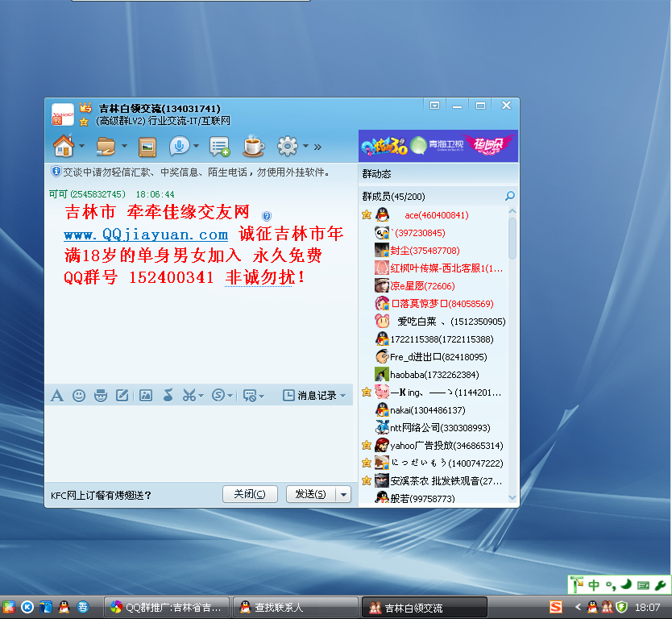Open the group home page icon
Viewport: 672px width, 619px height.
click(x=63, y=146)
